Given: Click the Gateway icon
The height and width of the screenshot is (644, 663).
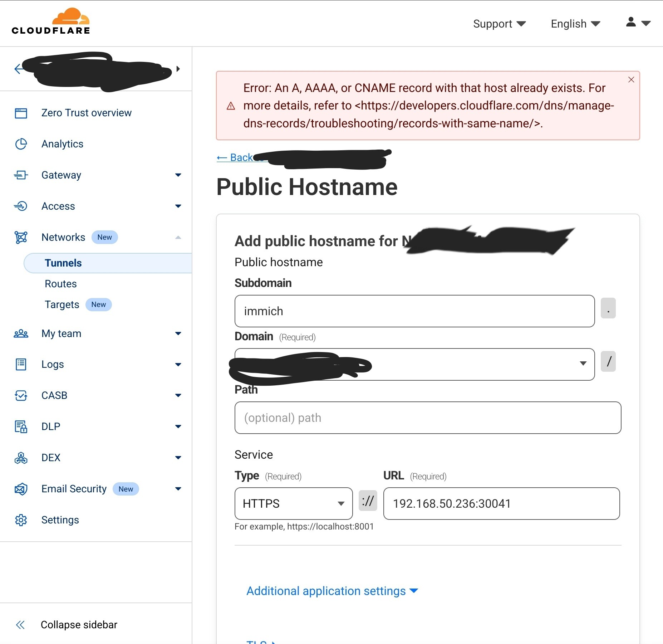Looking at the screenshot, I should pos(21,175).
